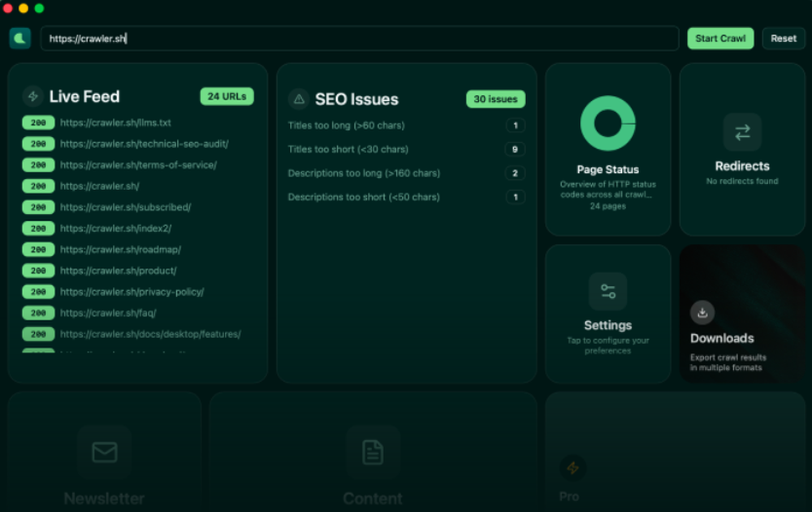812x512 pixels.
Task: Click the Live Feed lightning bolt icon
Action: pyautogui.click(x=32, y=96)
